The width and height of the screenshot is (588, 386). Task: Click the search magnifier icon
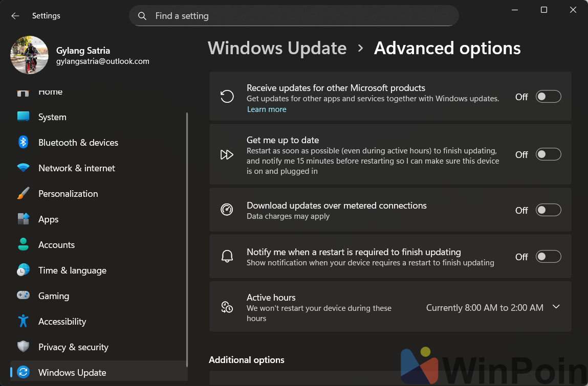[x=142, y=16]
